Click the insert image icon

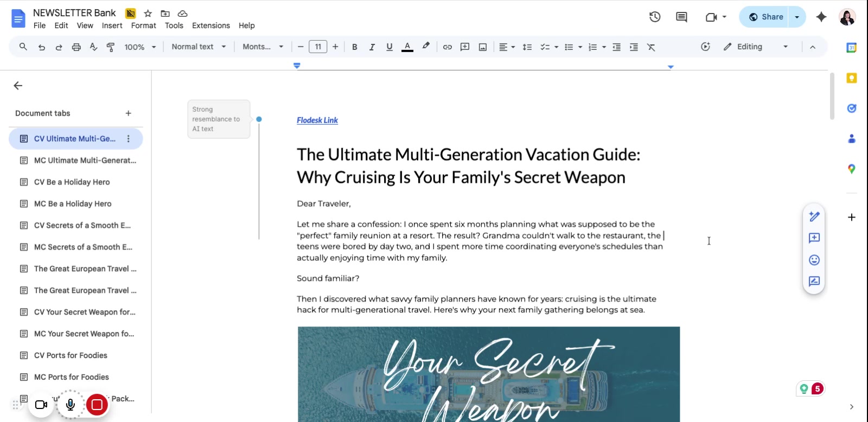pos(482,47)
